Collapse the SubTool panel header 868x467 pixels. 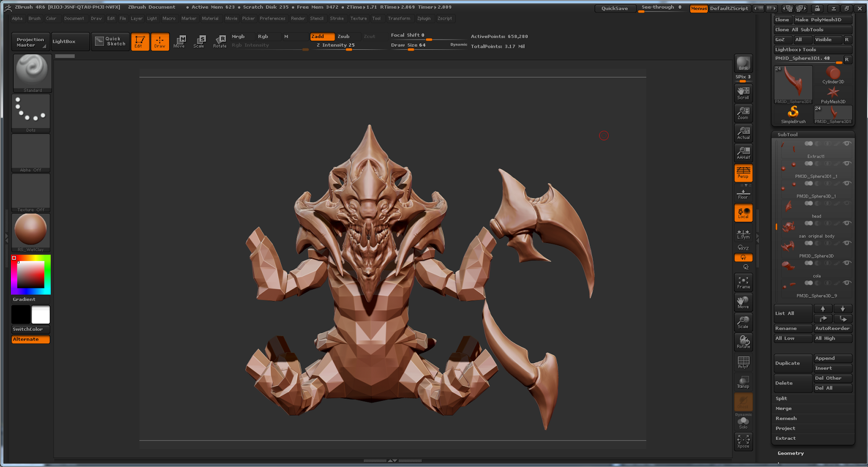tap(788, 135)
